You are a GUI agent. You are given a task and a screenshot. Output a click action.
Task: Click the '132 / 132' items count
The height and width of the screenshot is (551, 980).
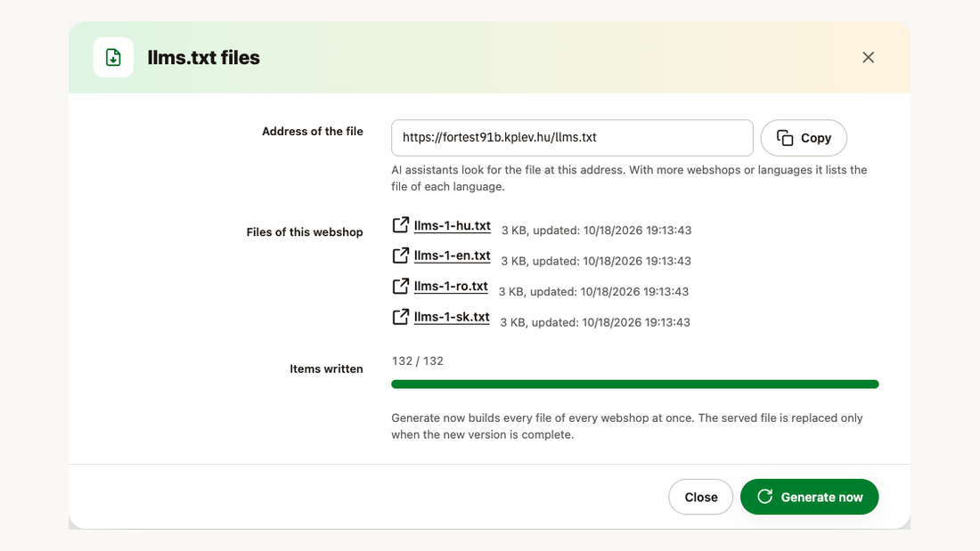tap(418, 361)
